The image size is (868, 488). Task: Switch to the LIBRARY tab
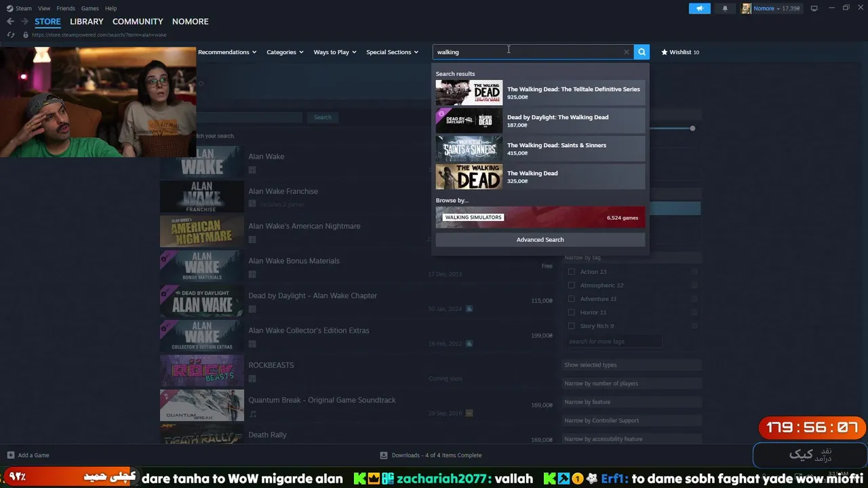pyautogui.click(x=87, y=22)
